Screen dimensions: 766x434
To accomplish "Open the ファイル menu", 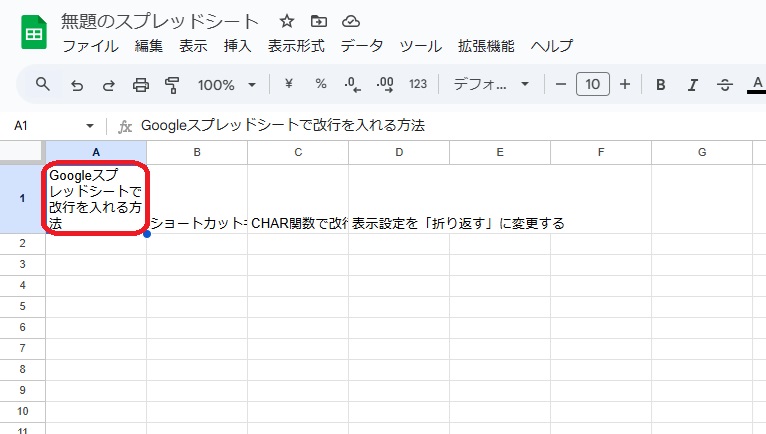I will coord(90,46).
